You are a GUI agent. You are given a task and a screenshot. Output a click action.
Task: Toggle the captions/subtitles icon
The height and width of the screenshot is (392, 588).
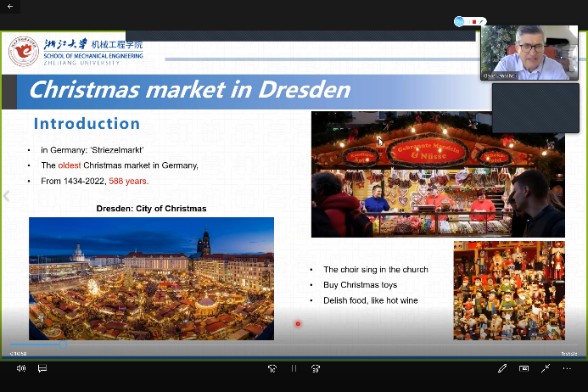pos(42,368)
